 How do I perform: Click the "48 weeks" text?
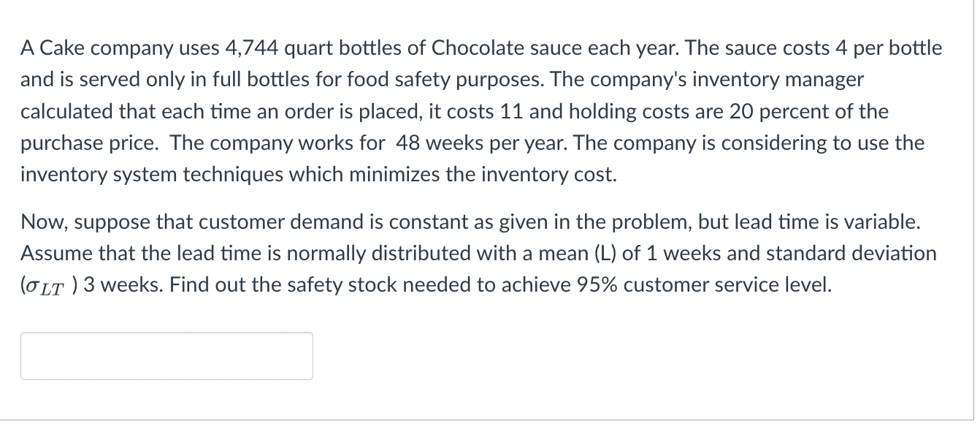coord(430,143)
